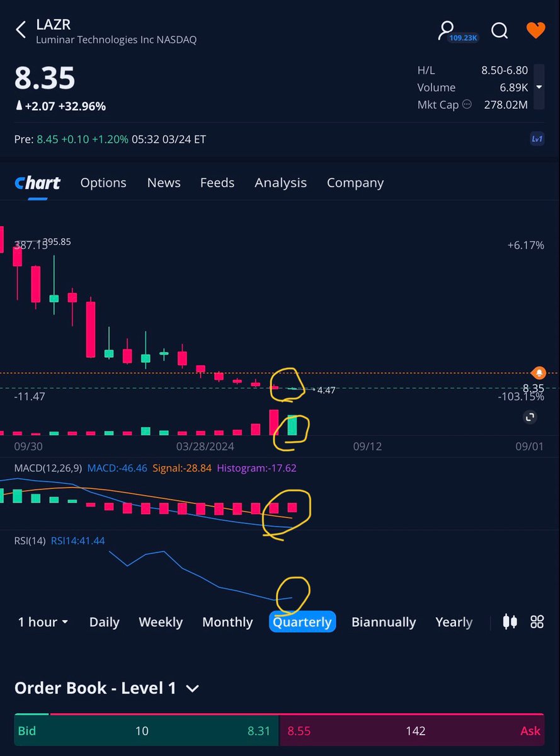
Task: Select the Yearly timeframe
Action: click(x=454, y=622)
